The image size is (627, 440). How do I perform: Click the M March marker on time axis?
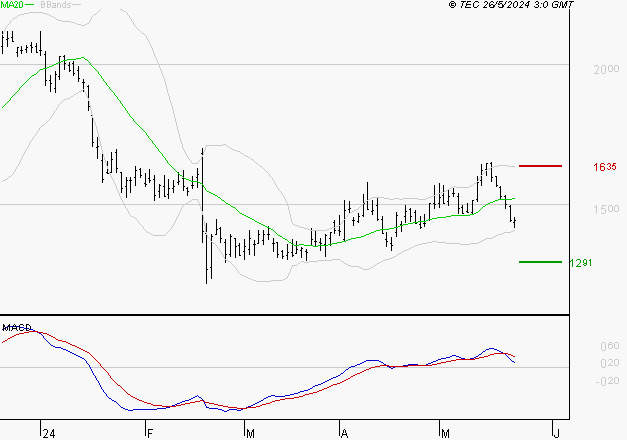coord(250,434)
